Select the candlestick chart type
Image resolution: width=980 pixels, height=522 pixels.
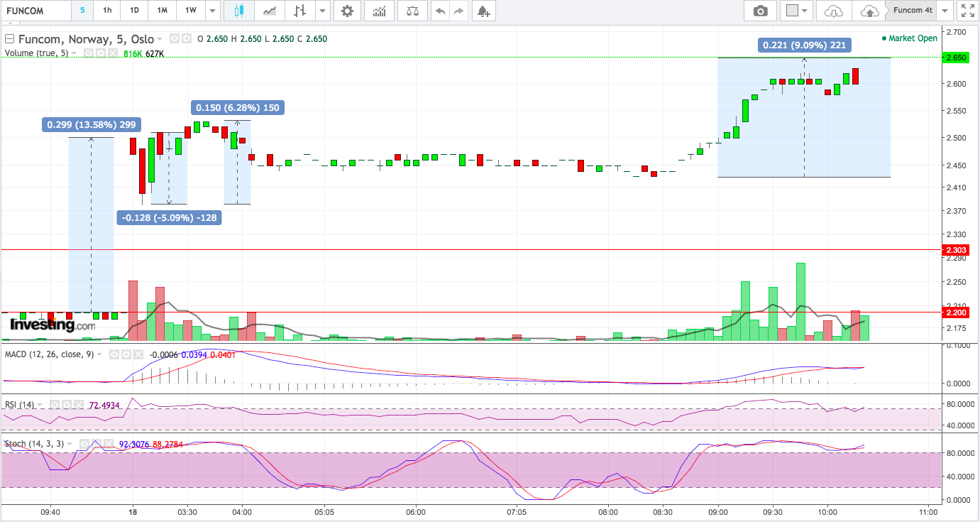click(x=238, y=11)
